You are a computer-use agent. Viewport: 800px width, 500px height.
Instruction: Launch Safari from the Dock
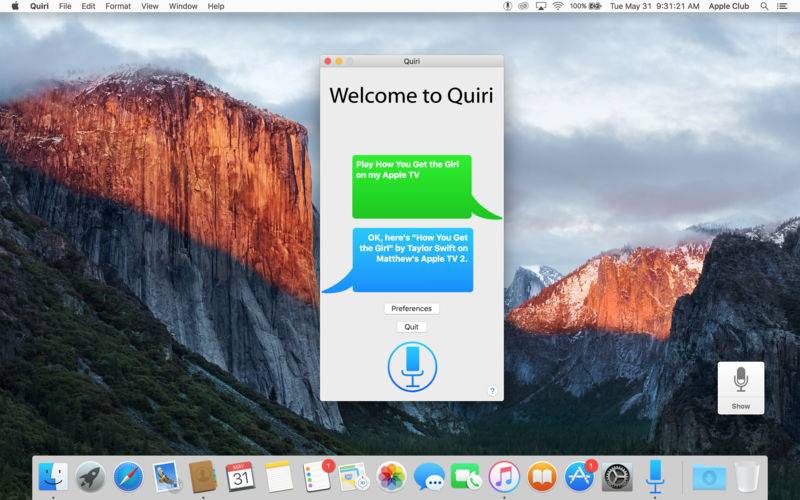(x=129, y=477)
